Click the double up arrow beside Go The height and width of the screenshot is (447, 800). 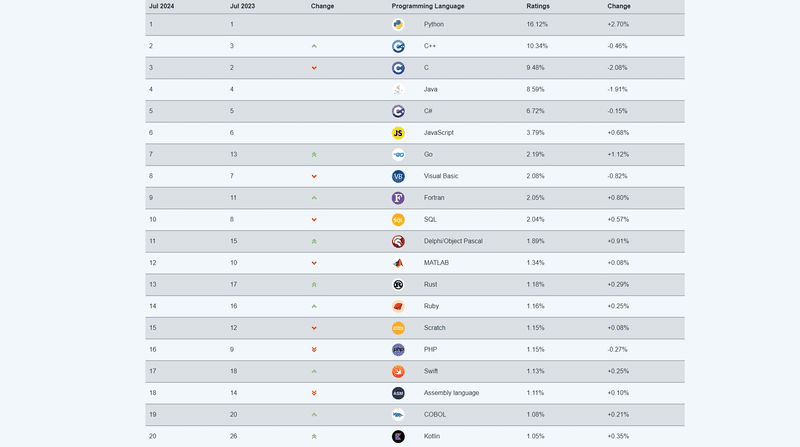(x=314, y=155)
